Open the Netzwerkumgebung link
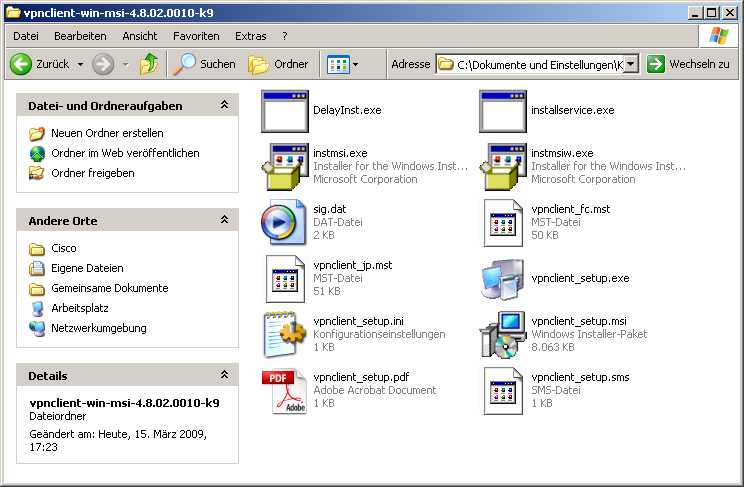This screenshot has height=487, width=744. click(x=99, y=328)
